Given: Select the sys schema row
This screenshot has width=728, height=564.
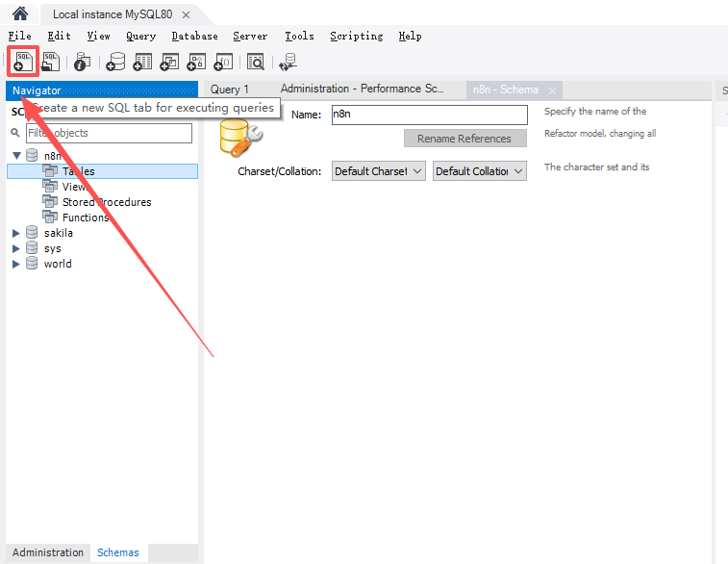Looking at the screenshot, I should click(x=103, y=248).
